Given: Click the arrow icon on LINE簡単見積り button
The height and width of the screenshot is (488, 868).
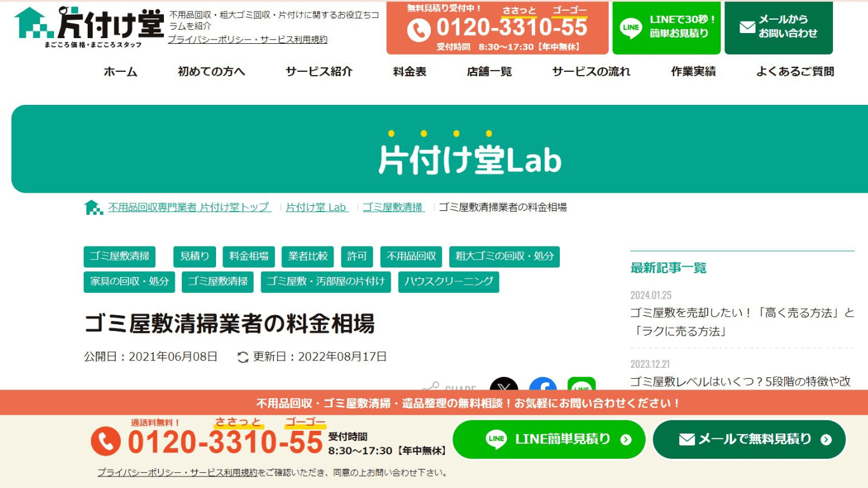Looking at the screenshot, I should 626,439.
